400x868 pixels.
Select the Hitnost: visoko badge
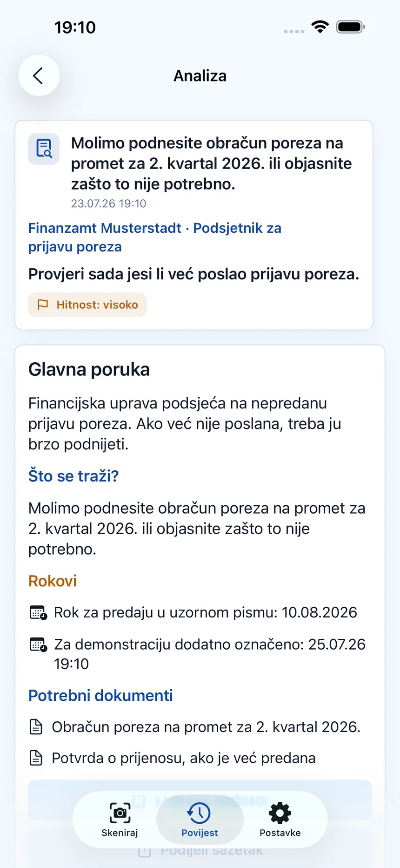(87, 305)
